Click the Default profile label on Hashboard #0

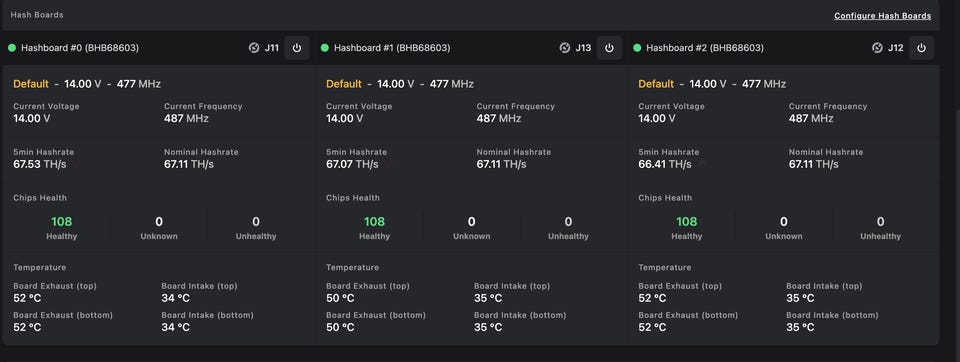pyautogui.click(x=31, y=84)
